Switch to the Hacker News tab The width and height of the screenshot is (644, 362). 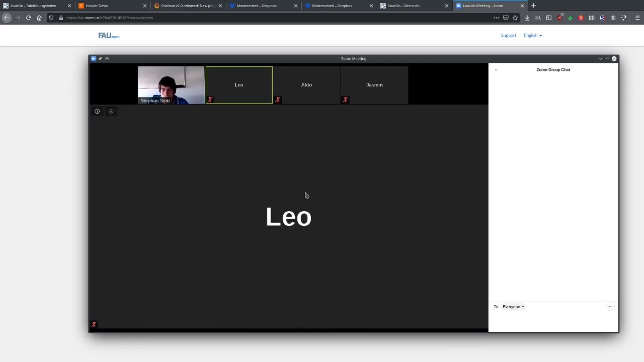click(x=97, y=6)
